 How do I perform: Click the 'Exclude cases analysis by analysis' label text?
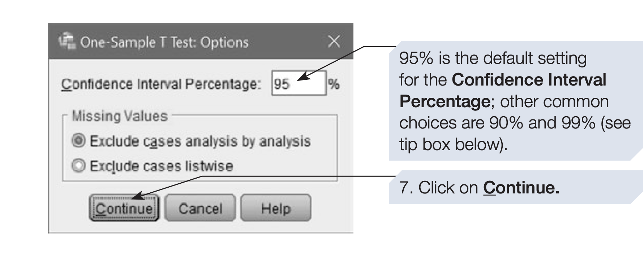coord(200,141)
